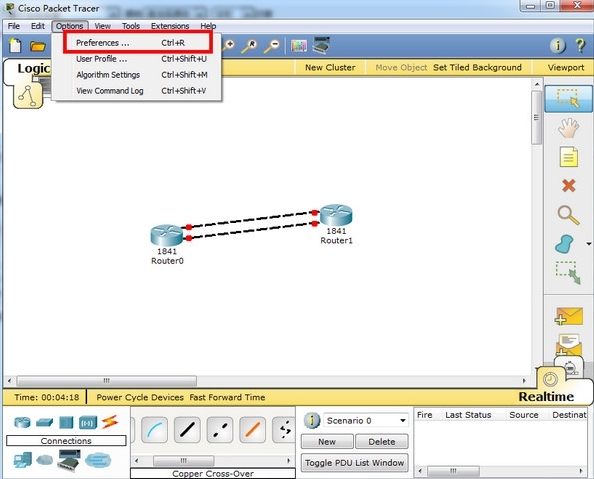Select the Routers device category icon
Screen dimensions: 594x479
click(22, 422)
